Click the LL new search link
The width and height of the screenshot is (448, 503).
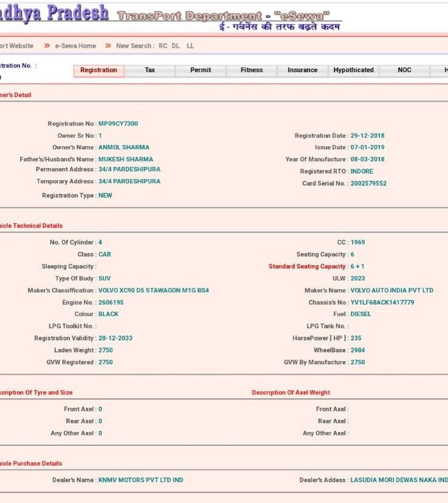(190, 46)
